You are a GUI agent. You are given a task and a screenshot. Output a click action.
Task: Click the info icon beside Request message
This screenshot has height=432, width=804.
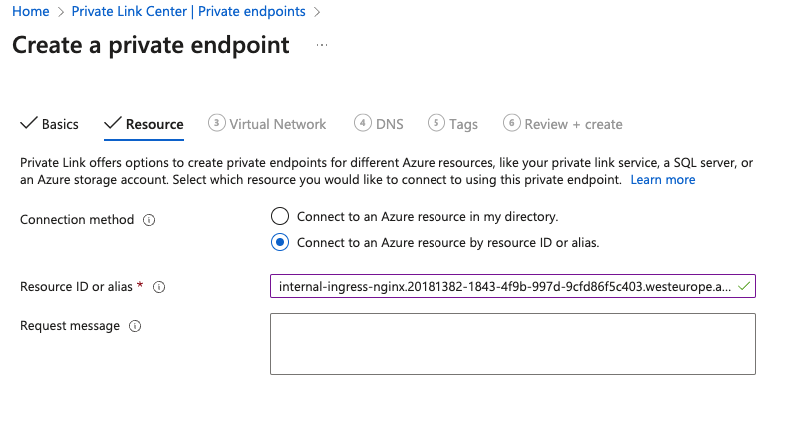(135, 326)
